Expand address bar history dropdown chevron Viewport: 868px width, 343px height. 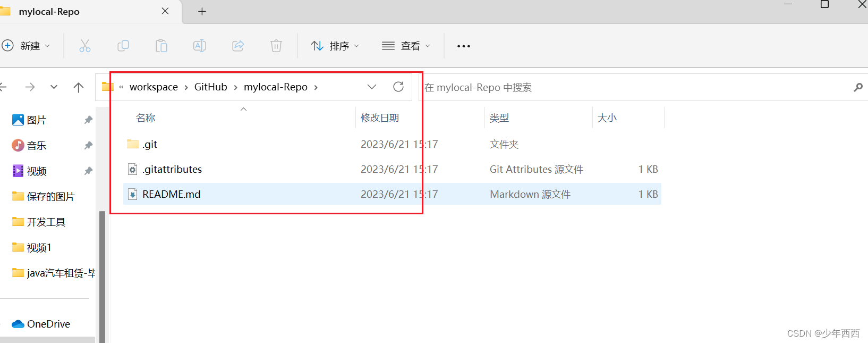click(372, 87)
